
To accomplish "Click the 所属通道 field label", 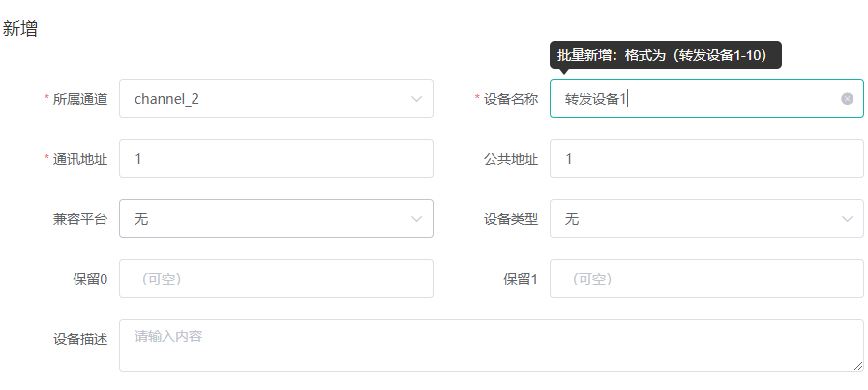I will 79,99.
